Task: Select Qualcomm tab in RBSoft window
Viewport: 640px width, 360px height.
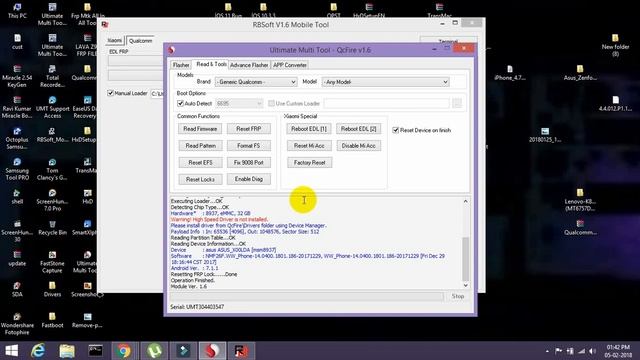Action: (140, 41)
